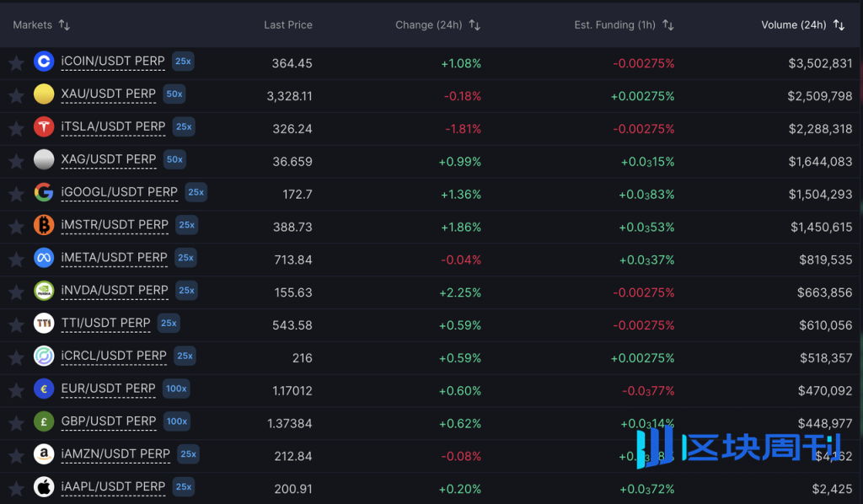The height and width of the screenshot is (504, 863).
Task: Click the GBP pound symbol icon
Action: [44, 421]
